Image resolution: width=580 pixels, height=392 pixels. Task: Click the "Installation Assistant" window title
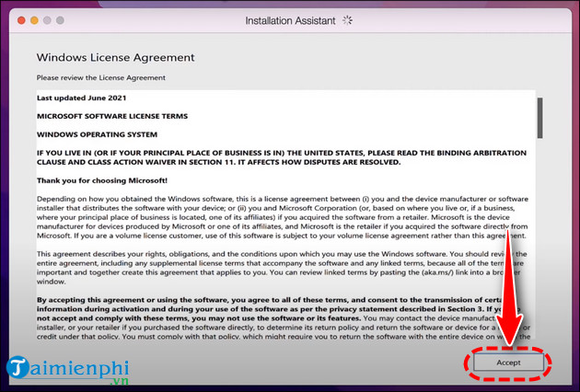pyautogui.click(x=290, y=21)
